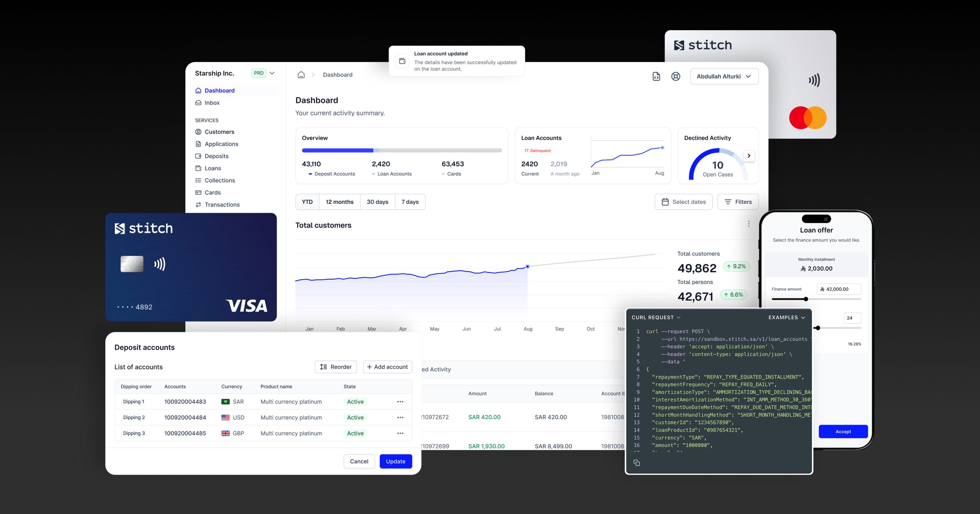Click the 6.6% growth badge
This screenshot has height=514, width=980.
tap(733, 295)
